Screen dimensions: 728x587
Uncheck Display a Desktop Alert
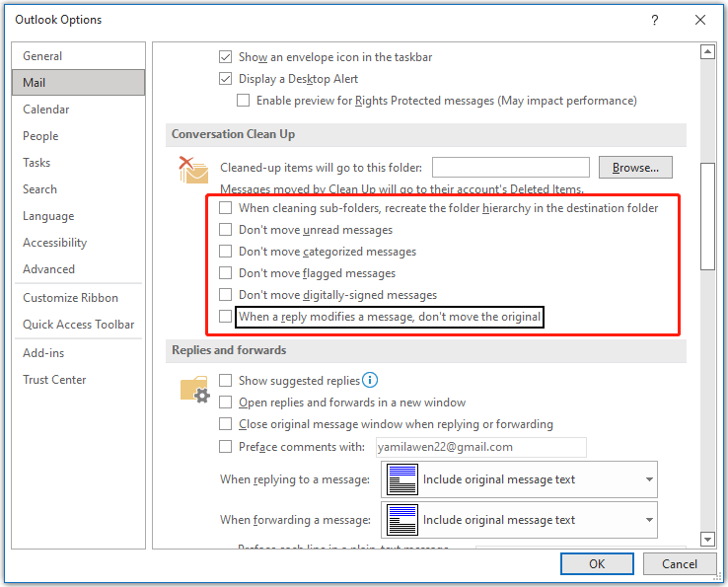pos(226,79)
